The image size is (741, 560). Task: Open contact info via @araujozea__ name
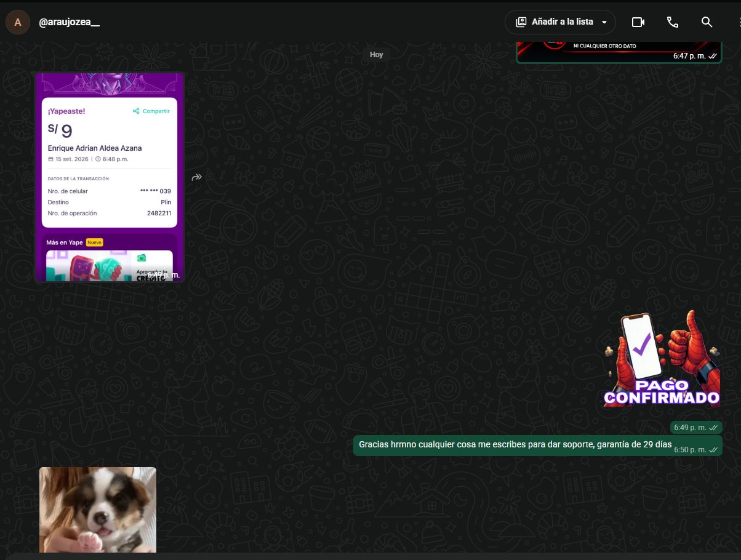coord(69,22)
